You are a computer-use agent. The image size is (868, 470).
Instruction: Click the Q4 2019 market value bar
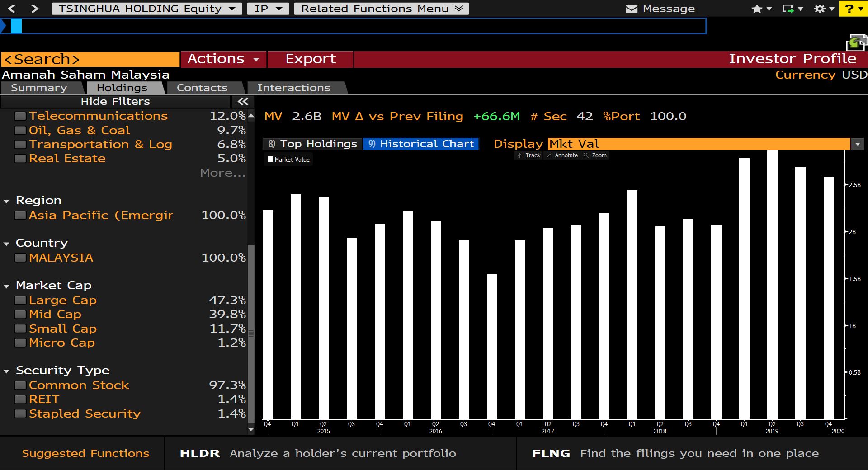(x=829, y=298)
